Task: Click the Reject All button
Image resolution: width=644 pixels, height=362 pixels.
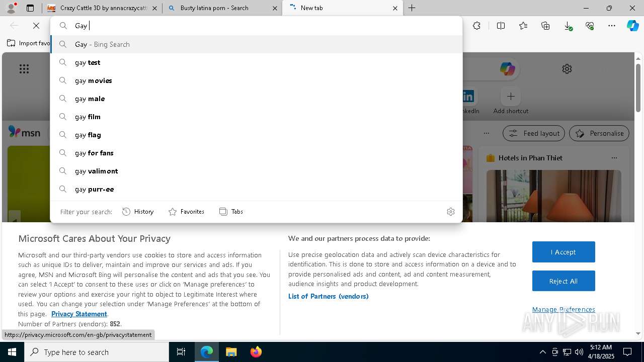Action: coord(563,281)
